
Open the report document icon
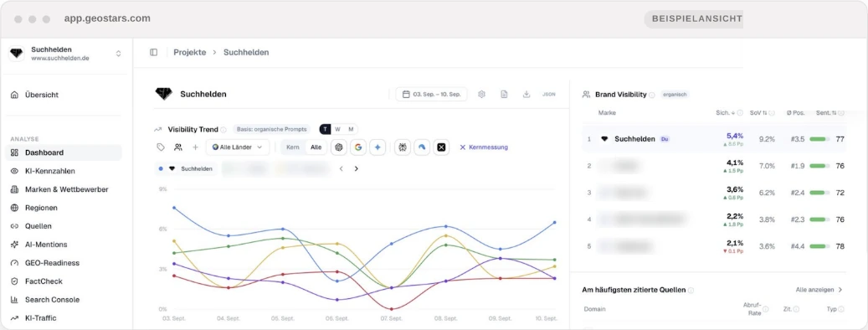(x=504, y=94)
